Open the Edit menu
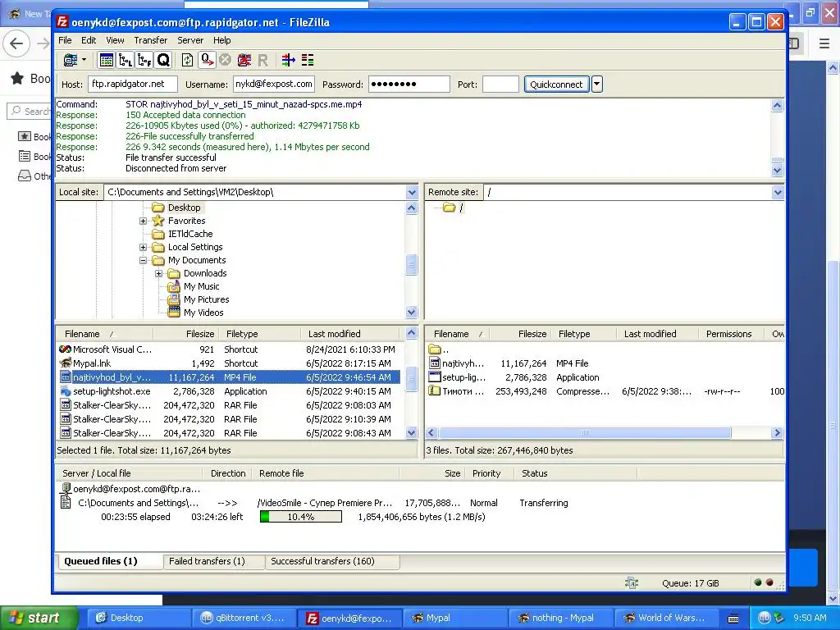The width and height of the screenshot is (840, 630). pos(89,40)
